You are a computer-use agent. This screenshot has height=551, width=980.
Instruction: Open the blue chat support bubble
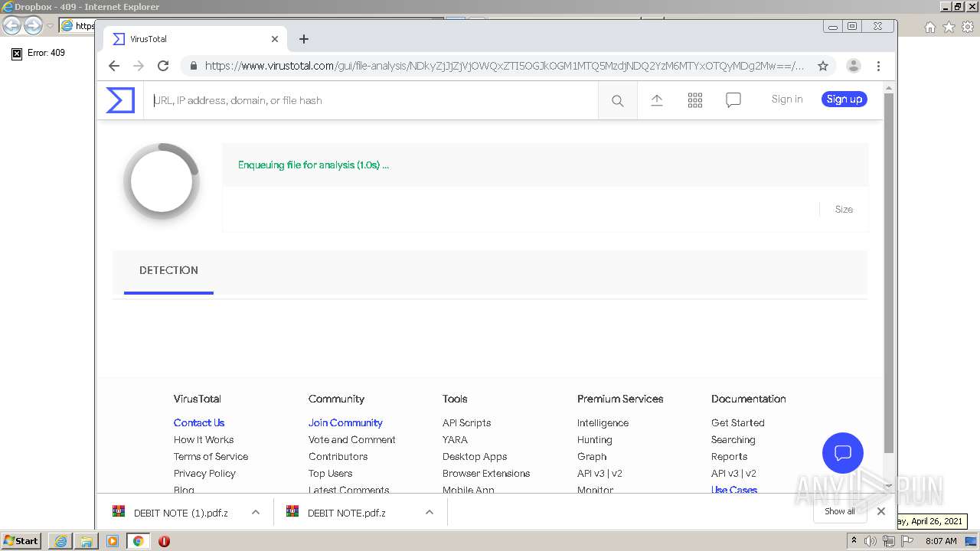843,453
